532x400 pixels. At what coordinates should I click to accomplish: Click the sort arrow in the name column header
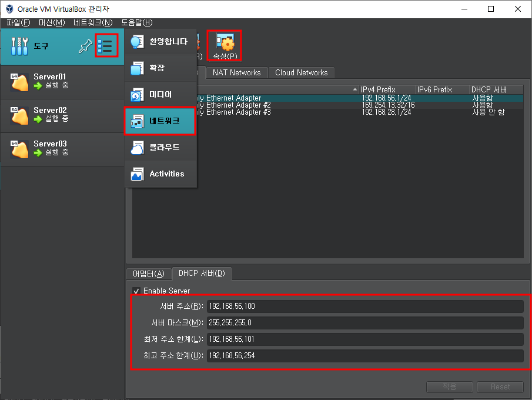coord(355,89)
